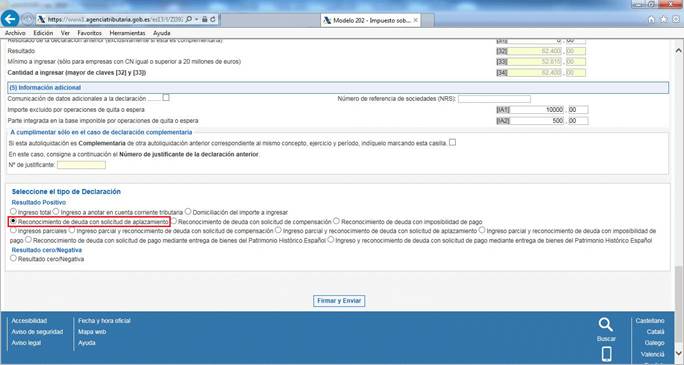Select the 'Ingresos parciales' radio option
Screen dimensions: 684x365
point(14,230)
